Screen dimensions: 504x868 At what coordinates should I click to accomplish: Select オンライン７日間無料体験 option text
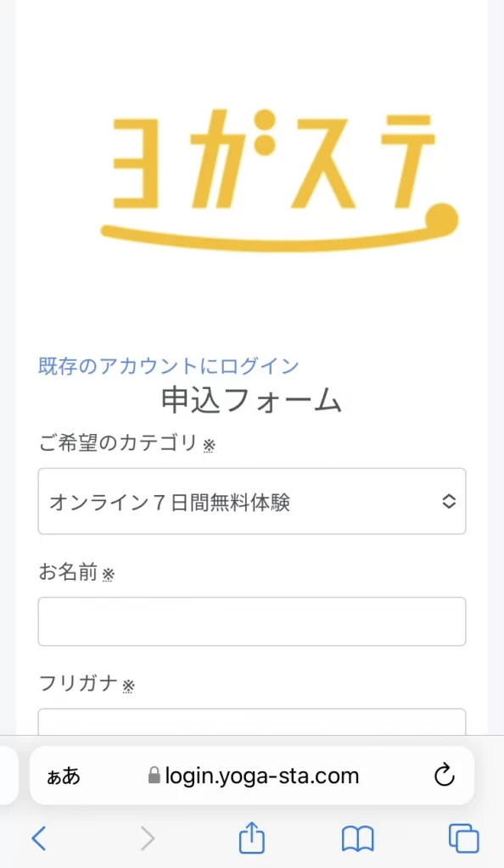click(170, 503)
